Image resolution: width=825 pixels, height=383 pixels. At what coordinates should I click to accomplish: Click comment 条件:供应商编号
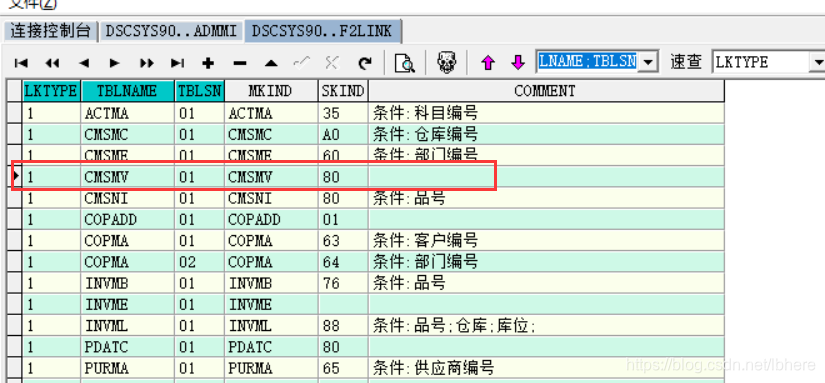(434, 368)
